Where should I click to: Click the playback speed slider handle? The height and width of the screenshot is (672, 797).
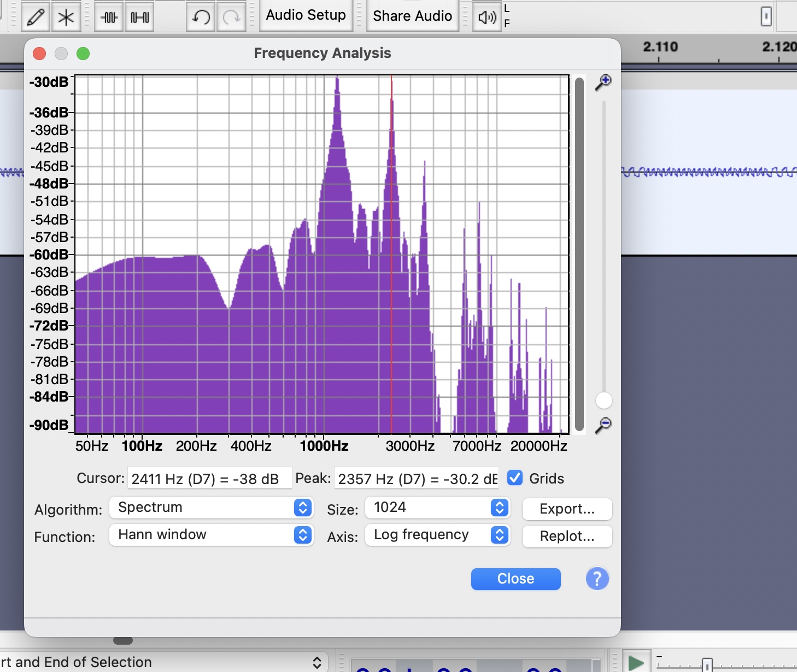[707, 665]
